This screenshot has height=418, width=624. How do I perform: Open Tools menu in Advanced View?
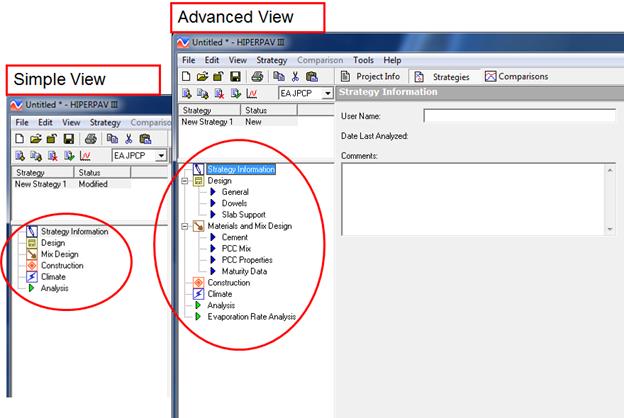click(x=363, y=60)
